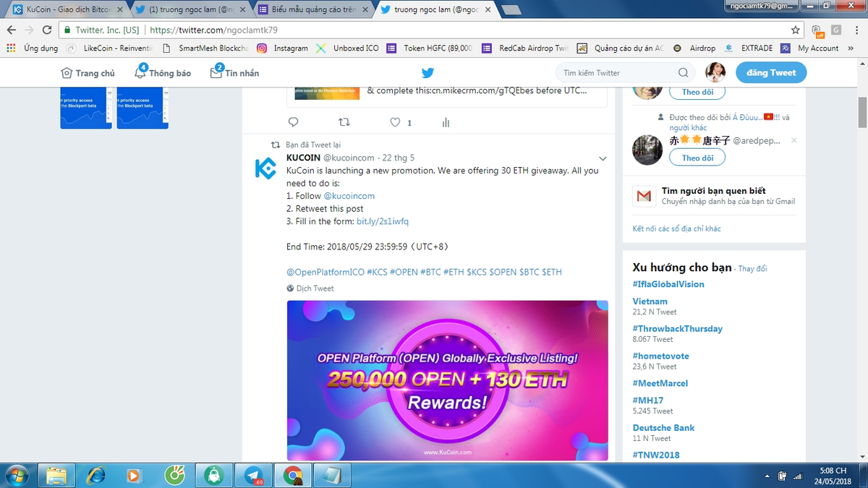Open the @kucoincom mention link

pyautogui.click(x=349, y=196)
